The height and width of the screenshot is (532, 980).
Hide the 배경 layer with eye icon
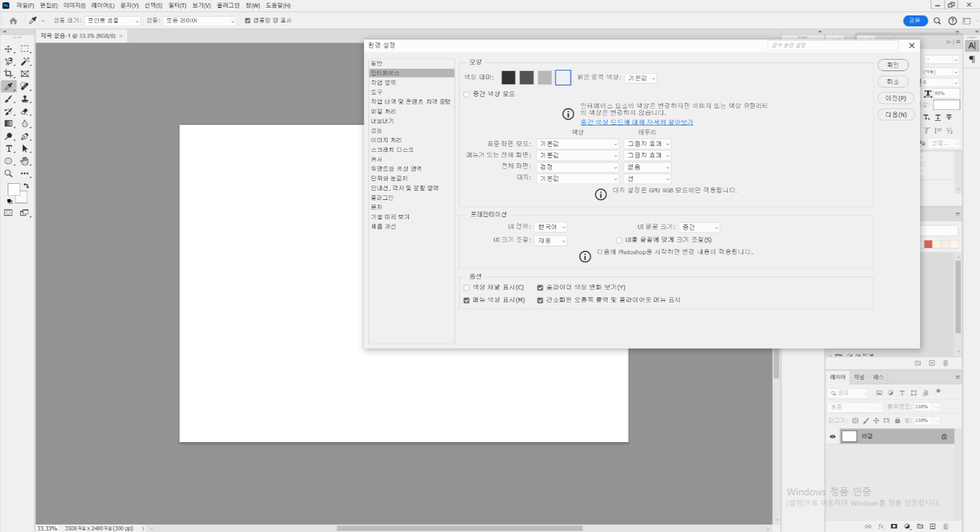[x=833, y=436]
